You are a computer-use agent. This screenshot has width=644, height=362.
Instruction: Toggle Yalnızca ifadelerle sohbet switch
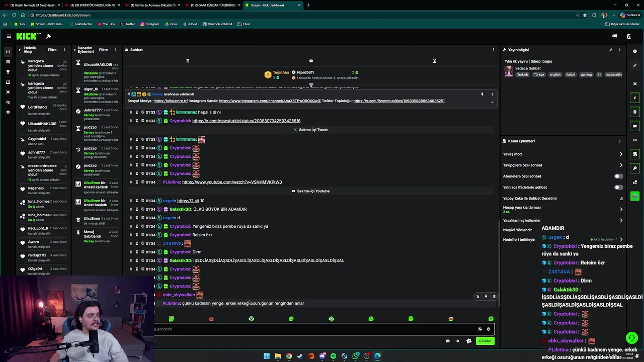(618, 188)
